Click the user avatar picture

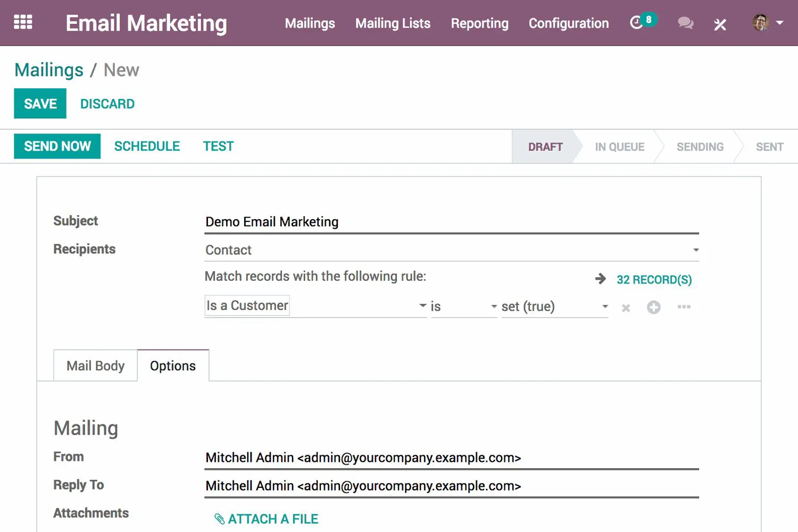coord(761,22)
